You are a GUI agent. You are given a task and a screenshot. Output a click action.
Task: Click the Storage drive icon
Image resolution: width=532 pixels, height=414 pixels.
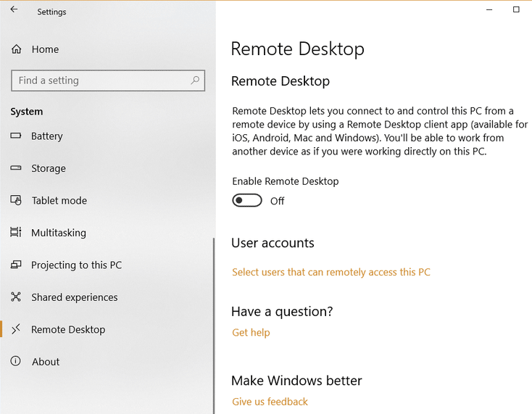coord(16,168)
